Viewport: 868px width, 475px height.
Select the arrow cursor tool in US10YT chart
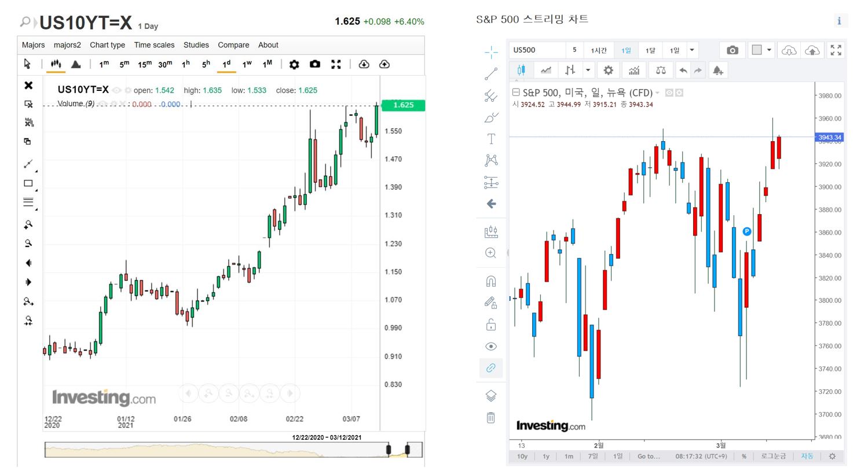click(27, 64)
